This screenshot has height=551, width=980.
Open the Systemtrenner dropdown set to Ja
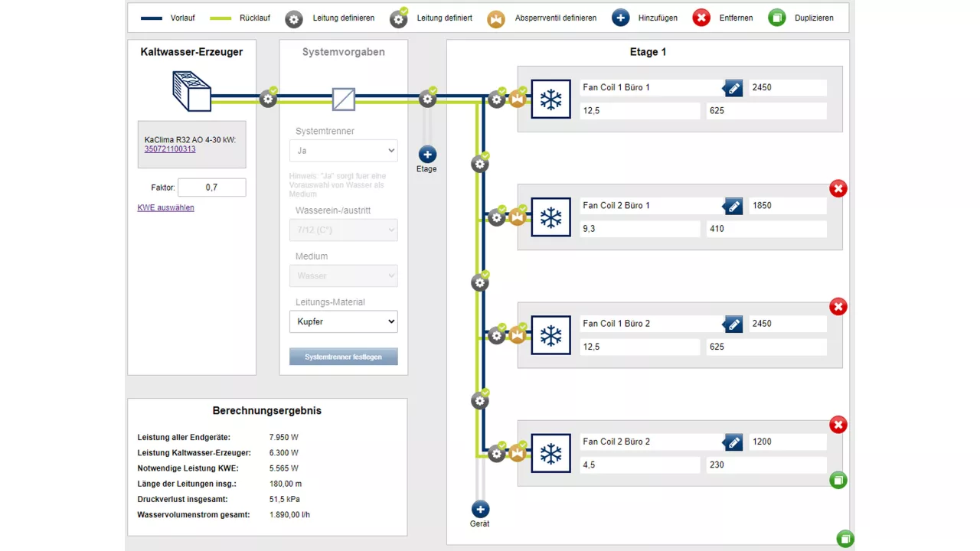[x=344, y=151]
